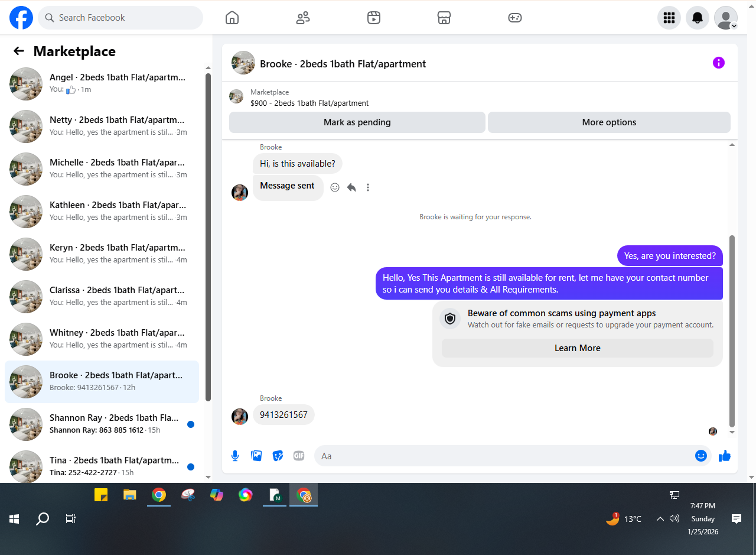This screenshot has width=756, height=555.
Task: Click the shield icon in scam warning
Action: [x=450, y=319]
